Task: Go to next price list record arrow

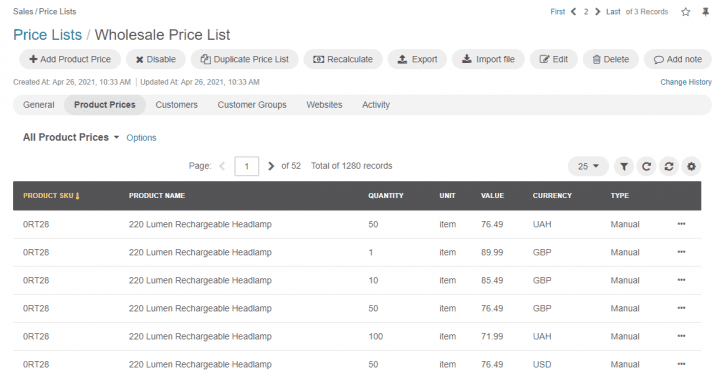Action: 597,12
